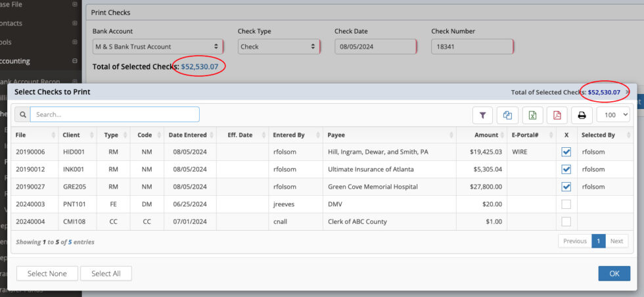Click amount $19,425.03
Screen dimensions: 644x297
[486, 152]
